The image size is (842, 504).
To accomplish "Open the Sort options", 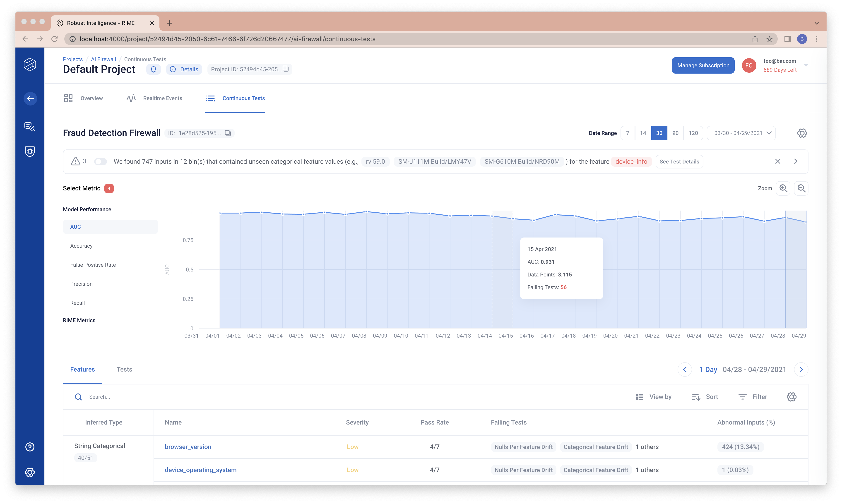I will click(x=705, y=397).
